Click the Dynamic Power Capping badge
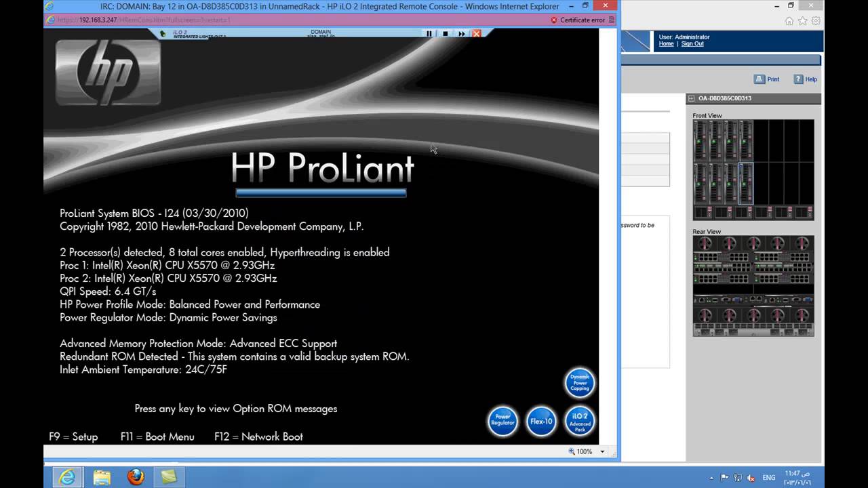Image resolution: width=868 pixels, height=488 pixels. click(580, 383)
